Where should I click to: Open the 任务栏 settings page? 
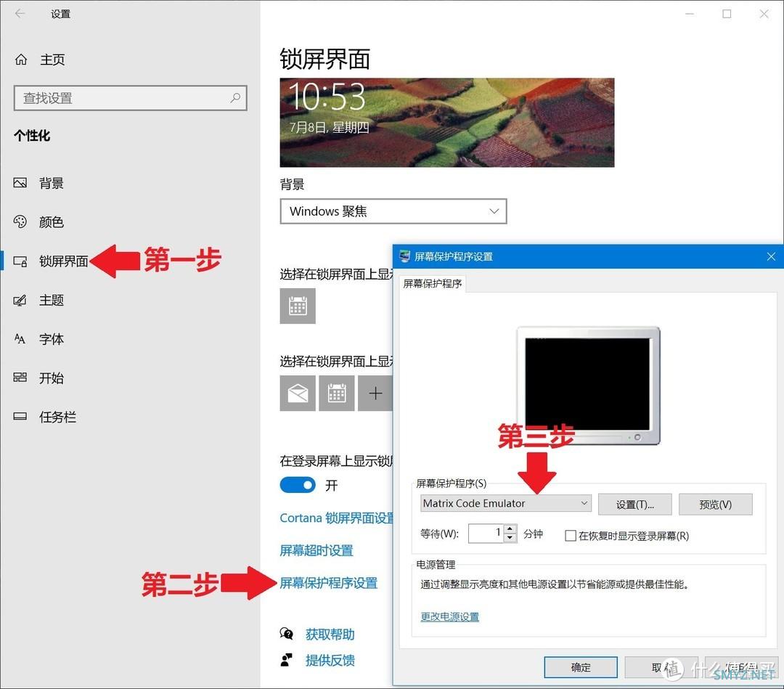45,417
